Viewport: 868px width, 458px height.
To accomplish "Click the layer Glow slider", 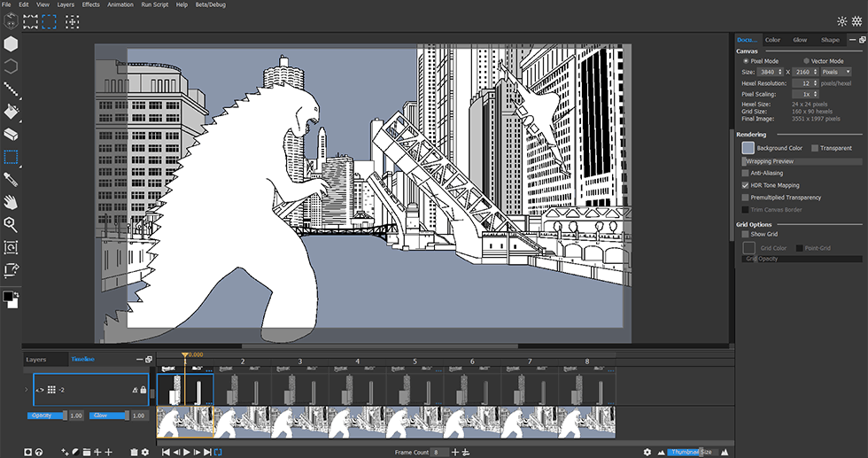I will [x=110, y=415].
